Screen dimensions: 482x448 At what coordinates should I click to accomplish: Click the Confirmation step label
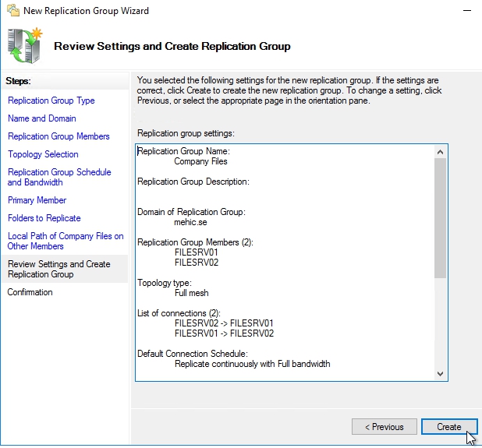coord(30,292)
